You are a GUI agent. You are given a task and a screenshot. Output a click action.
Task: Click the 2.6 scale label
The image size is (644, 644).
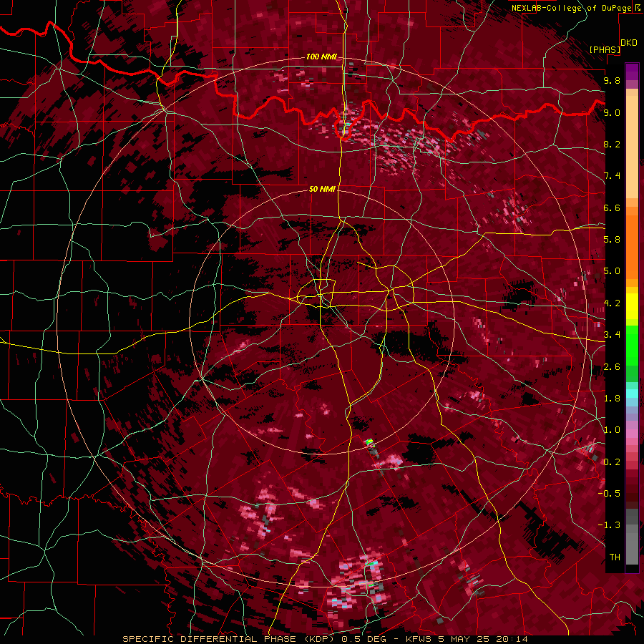click(x=612, y=367)
